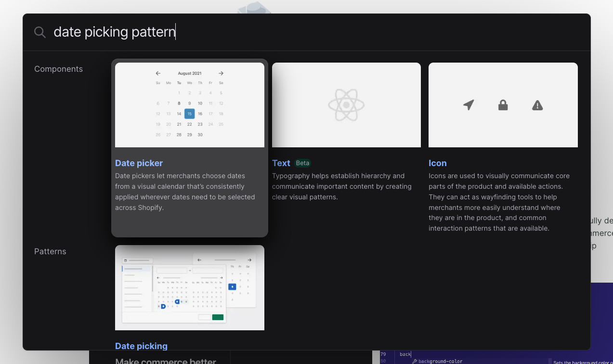
Task: Click the React atom logo on the Text card
Action: 346,104
